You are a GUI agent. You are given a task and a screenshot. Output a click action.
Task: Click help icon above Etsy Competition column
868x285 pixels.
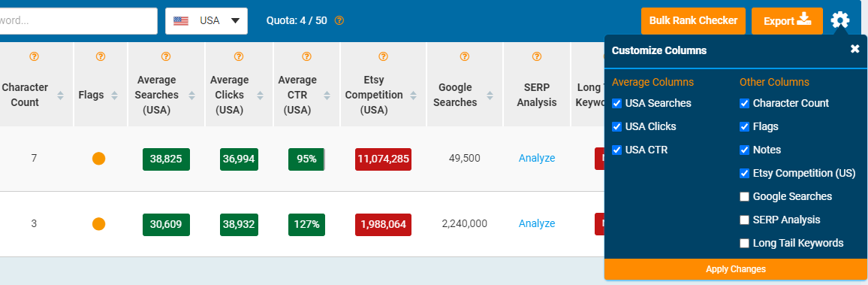pyautogui.click(x=382, y=56)
